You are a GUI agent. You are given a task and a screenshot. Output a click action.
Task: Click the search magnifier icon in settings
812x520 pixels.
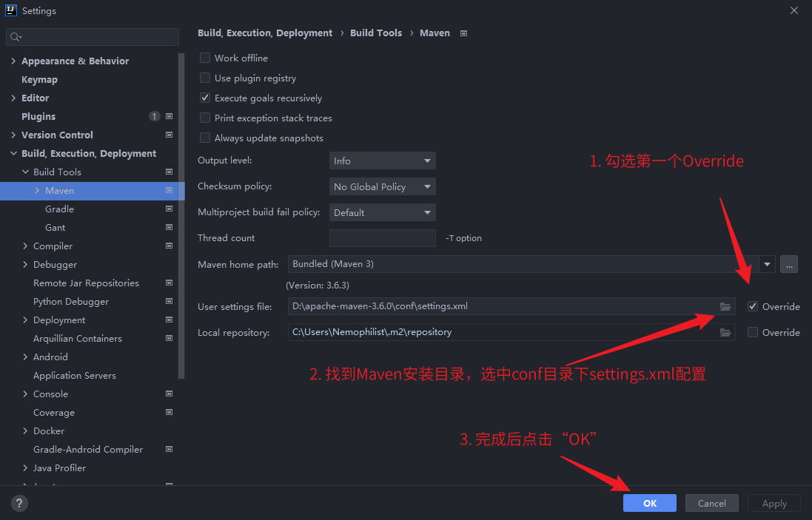coord(16,37)
